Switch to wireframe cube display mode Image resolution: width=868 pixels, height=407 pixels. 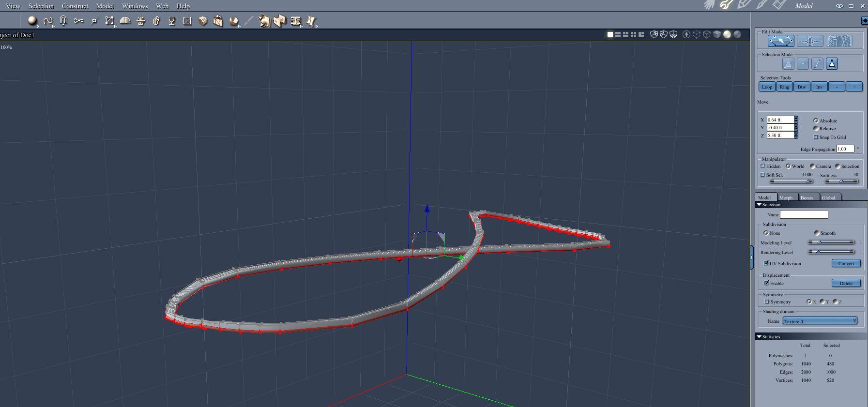pyautogui.click(x=707, y=34)
